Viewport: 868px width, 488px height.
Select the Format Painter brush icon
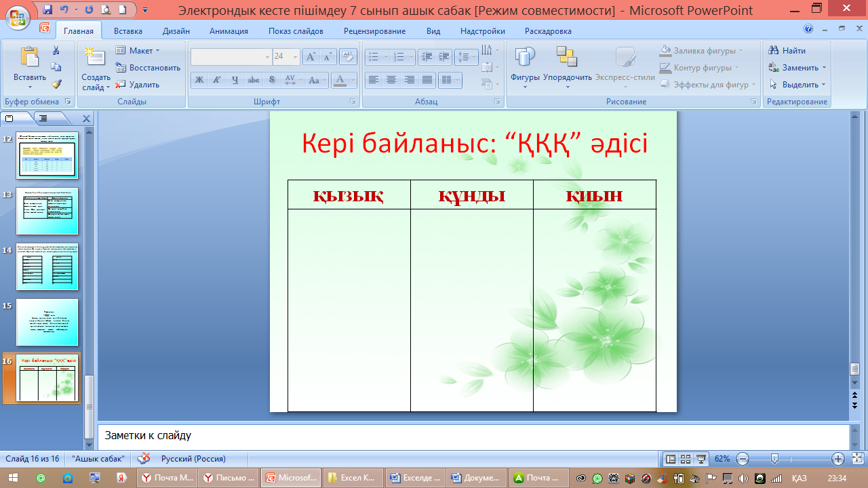click(56, 84)
